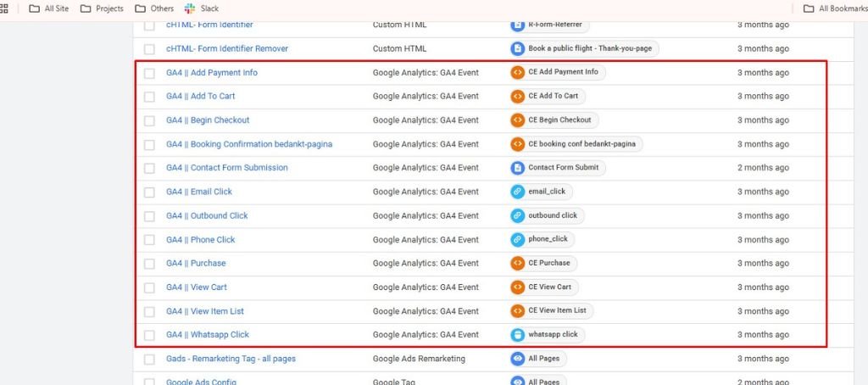Click the whatsapp click trigger icon
The width and height of the screenshot is (868, 385).
point(517,335)
